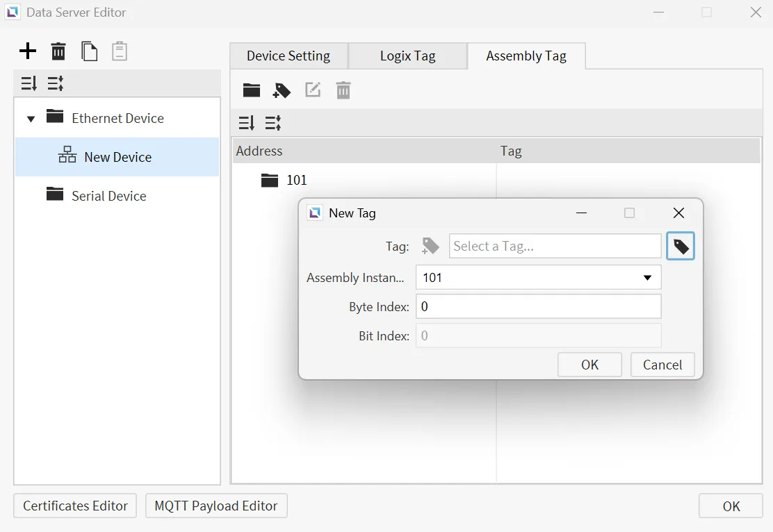Screen dimensions: 773x532
Task: Click the add new device plus icon
Action: pyautogui.click(x=28, y=51)
